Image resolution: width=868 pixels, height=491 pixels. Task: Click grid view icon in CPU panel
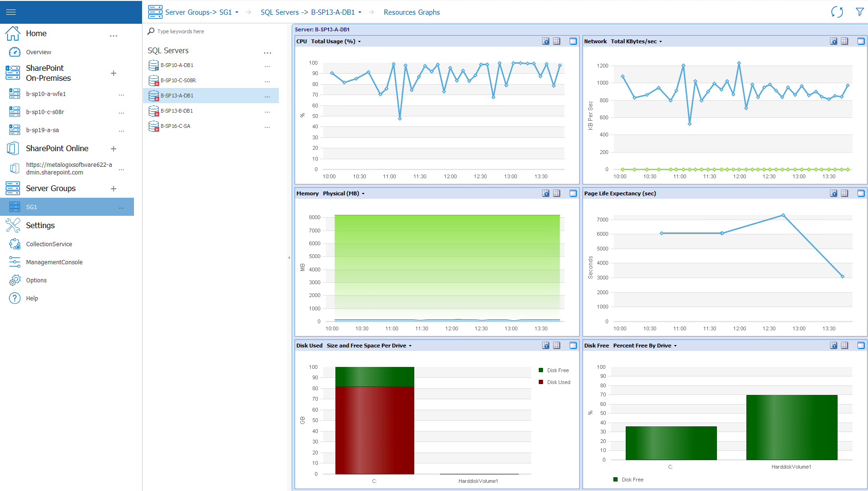(x=556, y=41)
